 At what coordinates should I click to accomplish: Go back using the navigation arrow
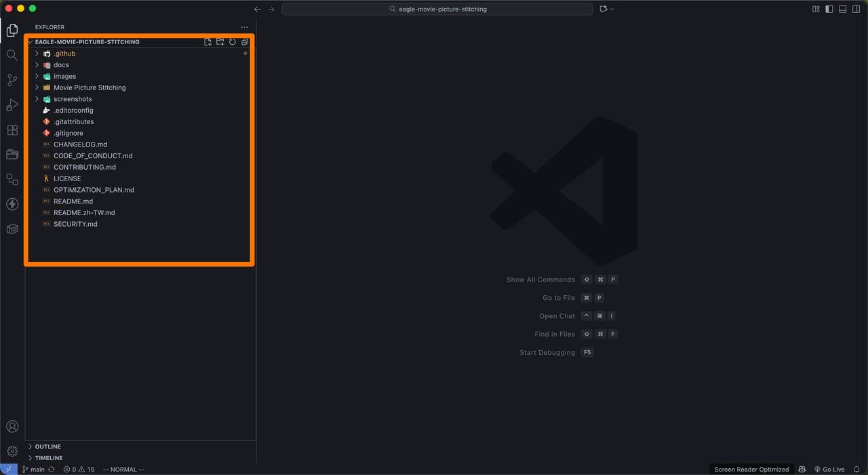point(257,9)
